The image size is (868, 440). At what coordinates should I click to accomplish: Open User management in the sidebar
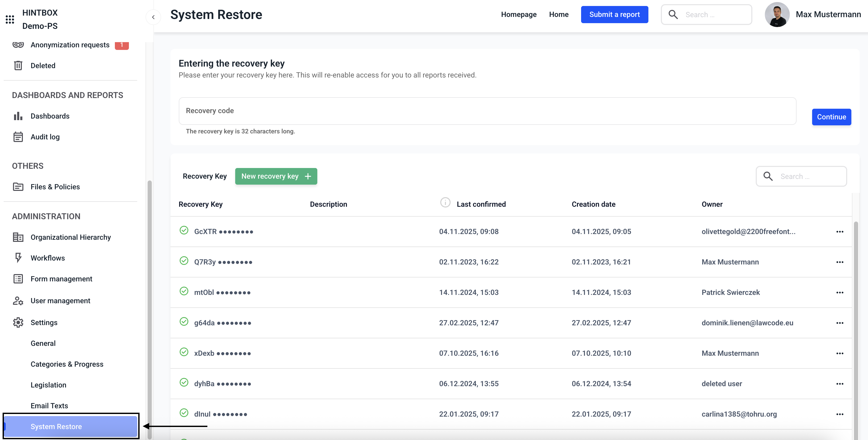coord(60,301)
